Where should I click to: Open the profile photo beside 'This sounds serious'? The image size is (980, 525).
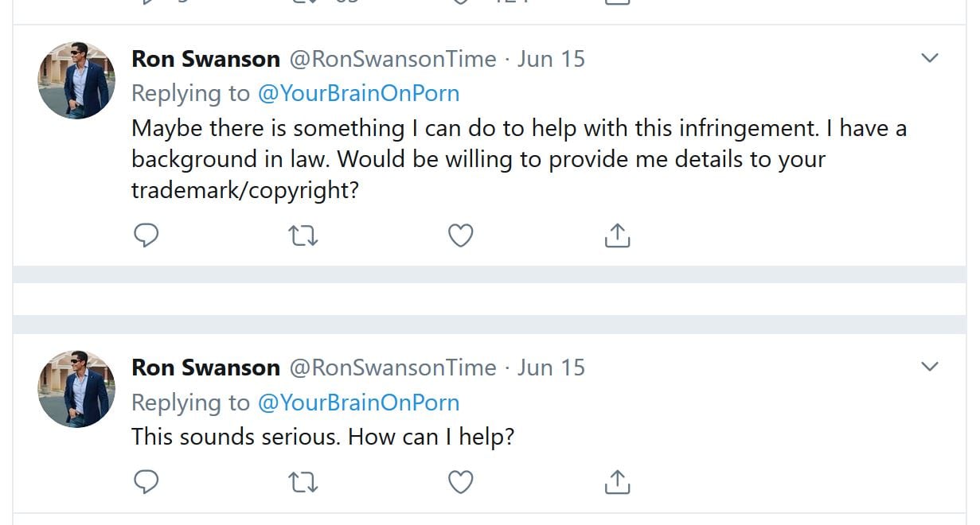point(76,389)
